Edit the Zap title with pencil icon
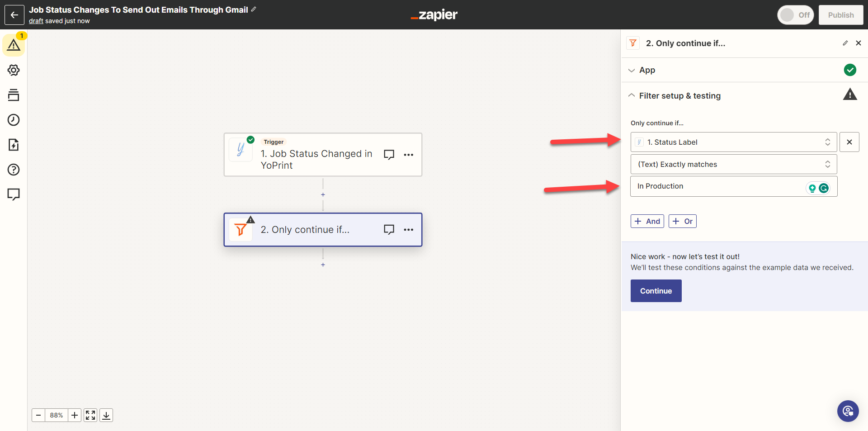The height and width of the screenshot is (431, 868). tap(254, 9)
